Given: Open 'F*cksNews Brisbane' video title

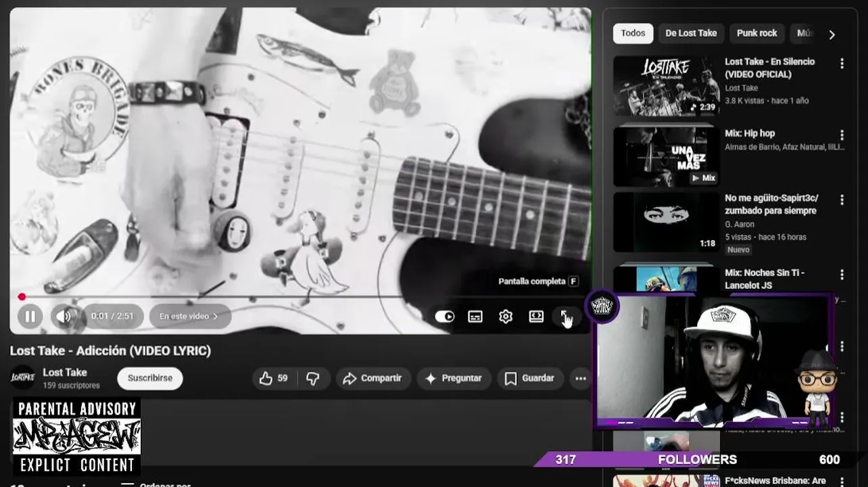Looking at the screenshot, I should click(x=775, y=480).
